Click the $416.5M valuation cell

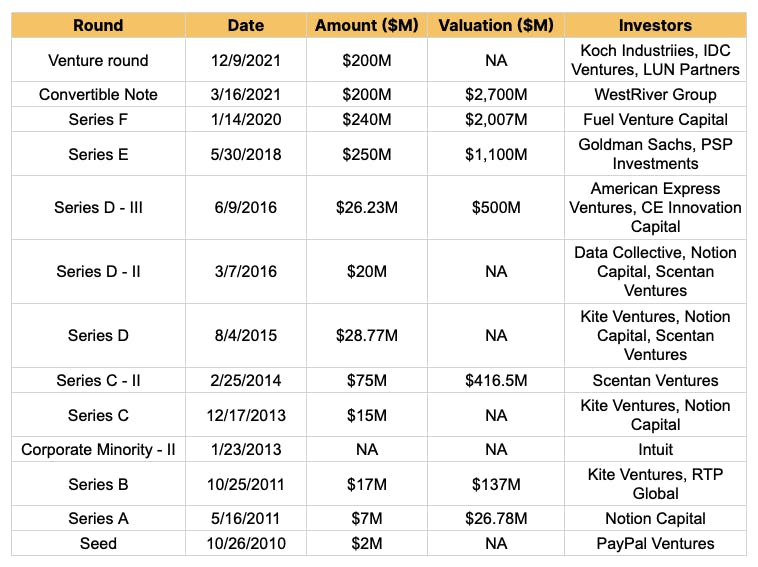click(496, 380)
